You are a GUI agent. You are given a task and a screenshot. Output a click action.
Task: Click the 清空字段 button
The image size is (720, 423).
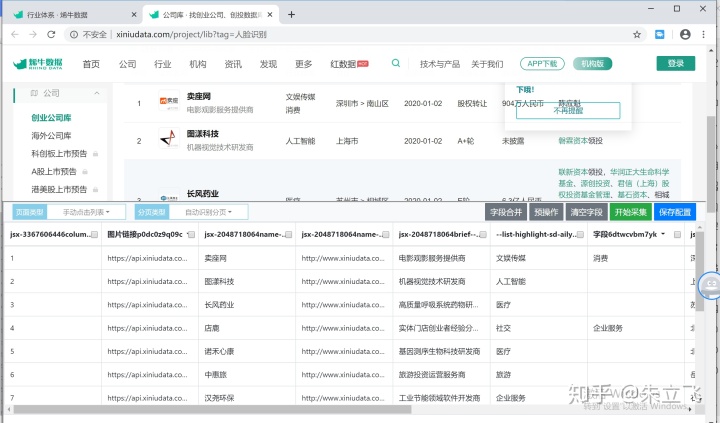pos(586,212)
